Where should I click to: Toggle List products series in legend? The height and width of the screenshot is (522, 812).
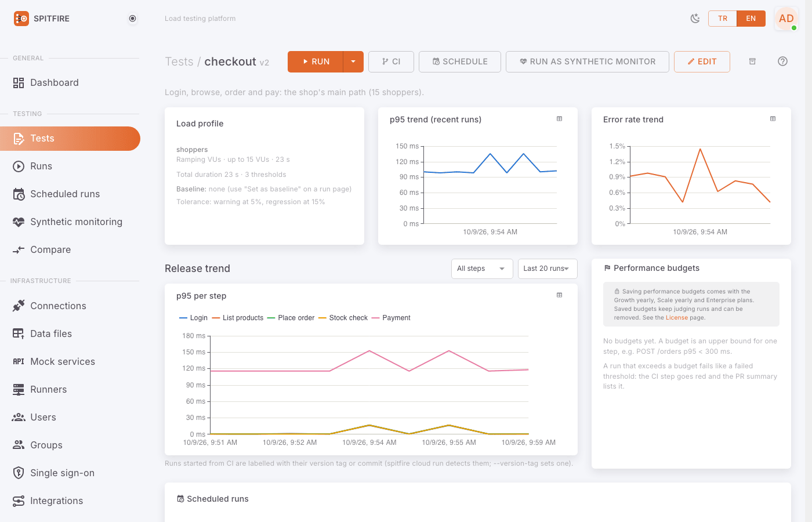coord(238,318)
